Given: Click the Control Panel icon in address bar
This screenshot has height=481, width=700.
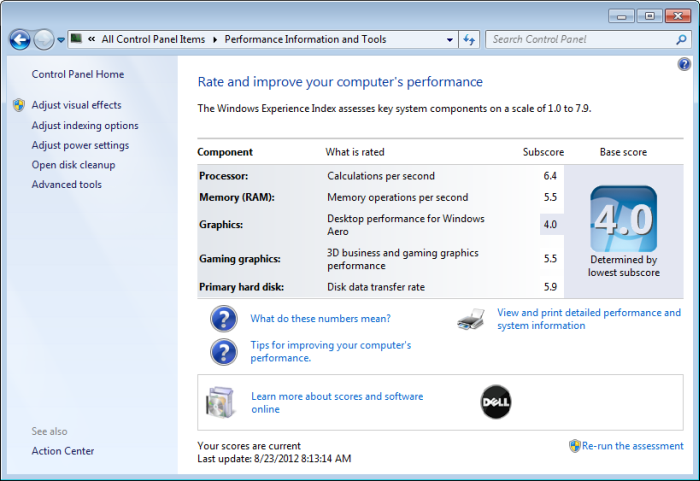Looking at the screenshot, I should tap(77, 39).
